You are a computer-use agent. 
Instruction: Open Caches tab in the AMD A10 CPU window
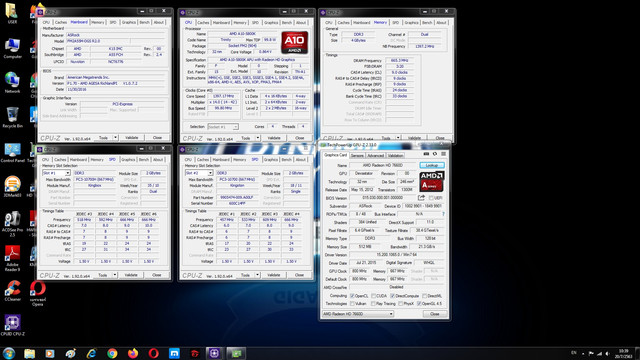203,22
